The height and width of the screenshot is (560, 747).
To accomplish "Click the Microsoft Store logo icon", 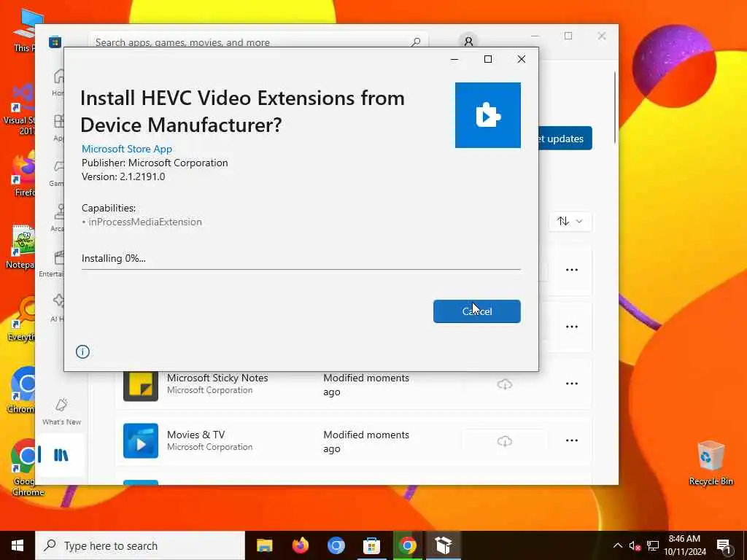I will (x=55, y=42).
